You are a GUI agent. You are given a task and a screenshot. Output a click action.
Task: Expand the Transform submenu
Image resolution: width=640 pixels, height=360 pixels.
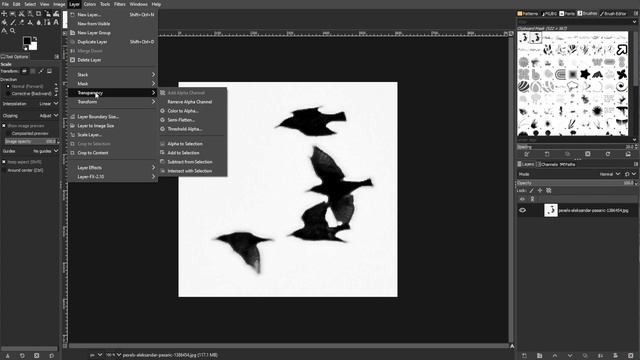point(113,102)
